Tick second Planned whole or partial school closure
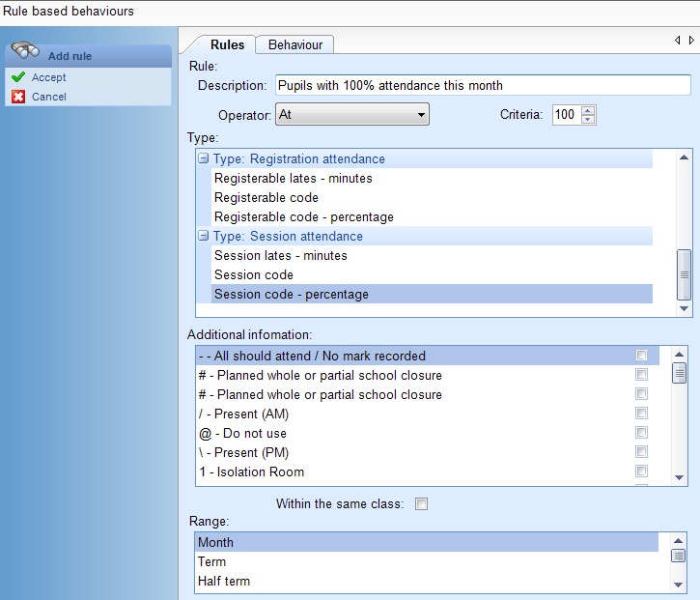The width and height of the screenshot is (700, 600). click(x=641, y=393)
